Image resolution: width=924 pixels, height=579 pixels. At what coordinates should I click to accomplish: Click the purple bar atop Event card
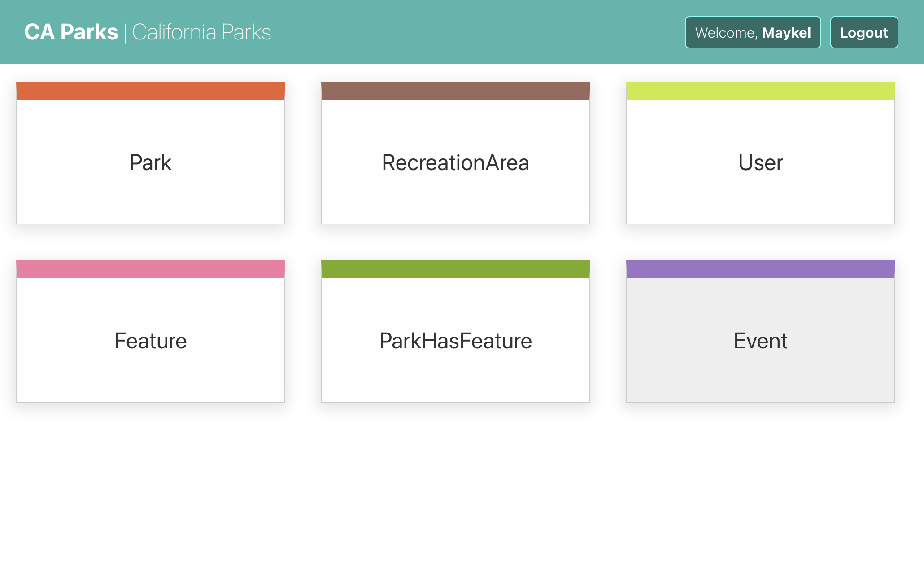point(760,269)
